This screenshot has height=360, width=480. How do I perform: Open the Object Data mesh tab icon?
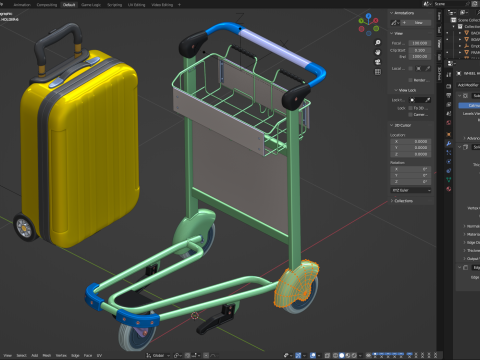(449, 180)
